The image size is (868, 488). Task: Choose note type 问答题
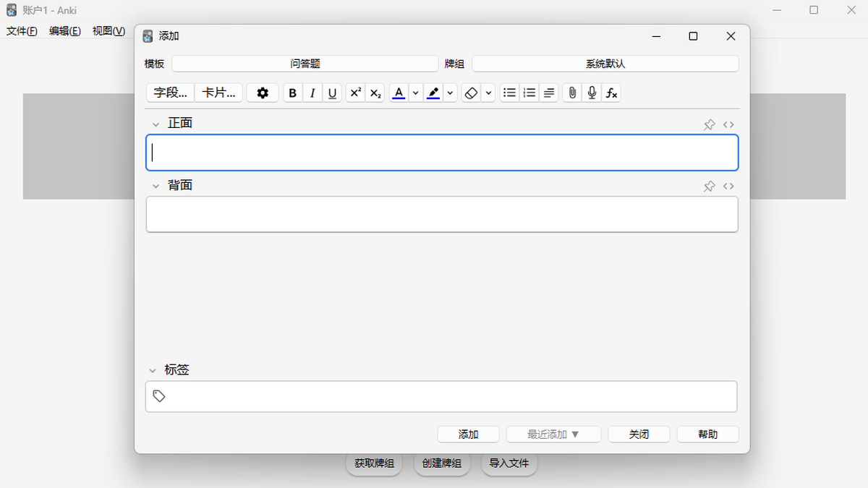pos(305,64)
